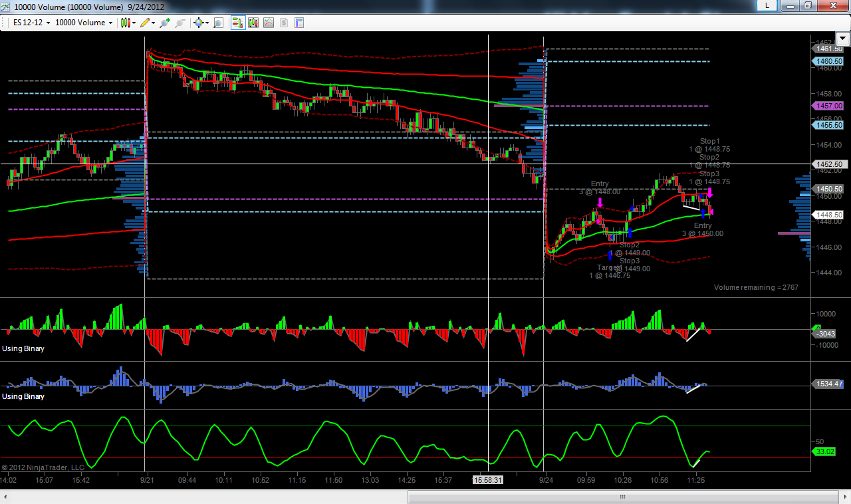Image resolution: width=851 pixels, height=504 pixels.
Task: Click the 09:44 time axis label
Action: pos(187,479)
